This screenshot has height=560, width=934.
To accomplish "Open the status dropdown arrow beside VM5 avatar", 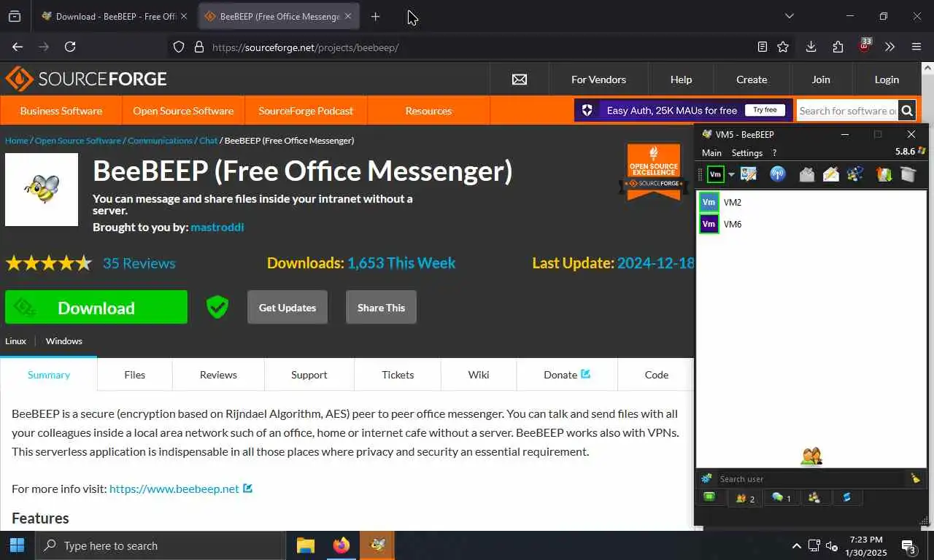I will (x=731, y=175).
